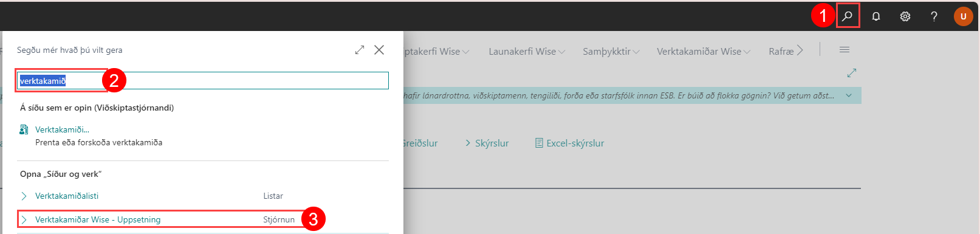Viewport: 980px width, 234px height.
Task: Open the help question mark
Action: click(x=934, y=16)
